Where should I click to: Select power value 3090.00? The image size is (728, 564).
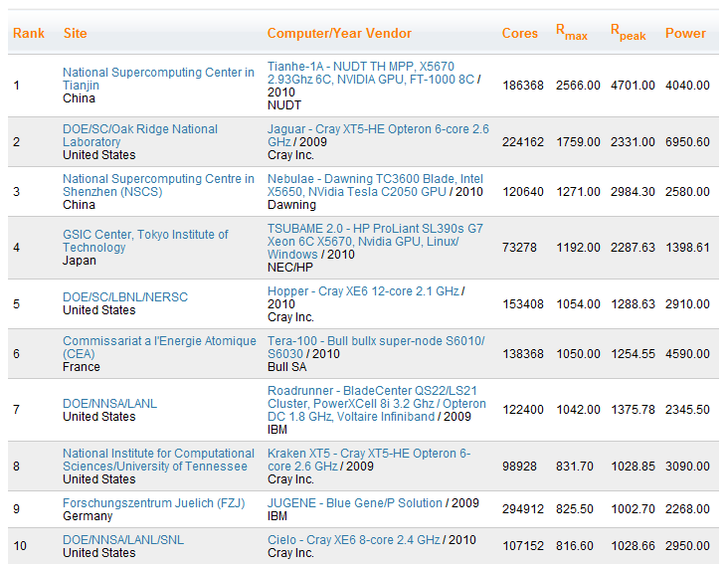(x=687, y=467)
